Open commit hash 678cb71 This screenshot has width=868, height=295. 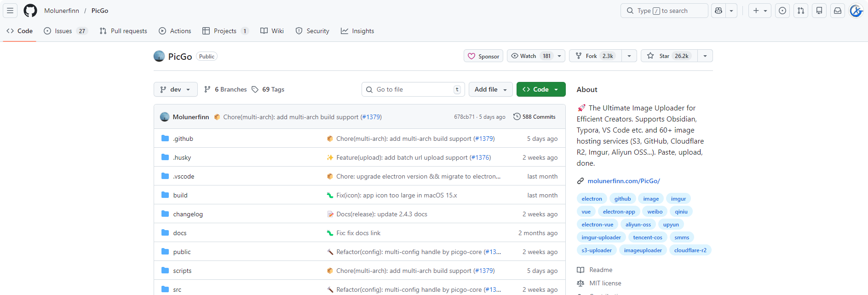click(464, 117)
